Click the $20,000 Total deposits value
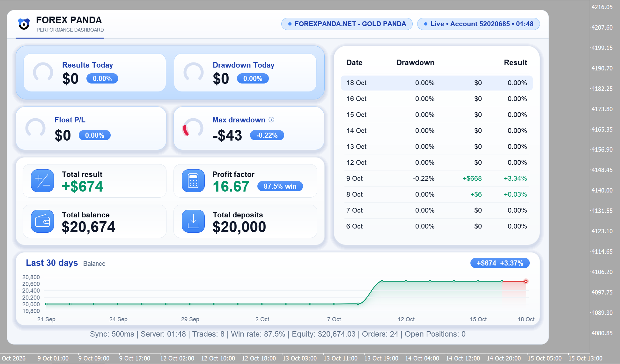Screen dimensions: 620x364 pos(239,227)
